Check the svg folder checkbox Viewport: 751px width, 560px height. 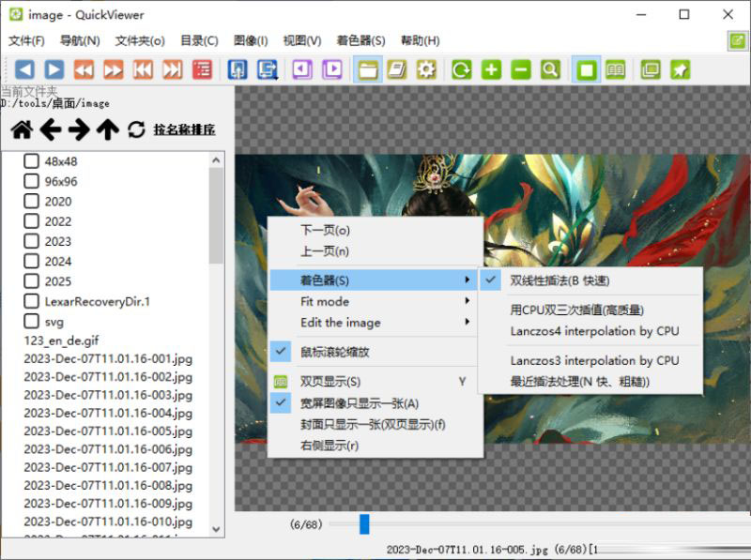point(31,321)
